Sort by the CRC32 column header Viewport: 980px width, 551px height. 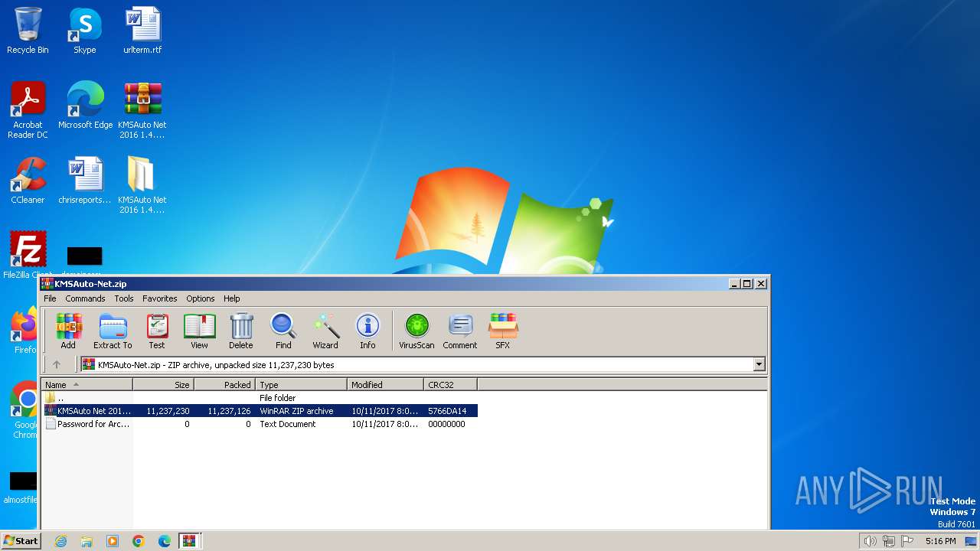coord(450,385)
